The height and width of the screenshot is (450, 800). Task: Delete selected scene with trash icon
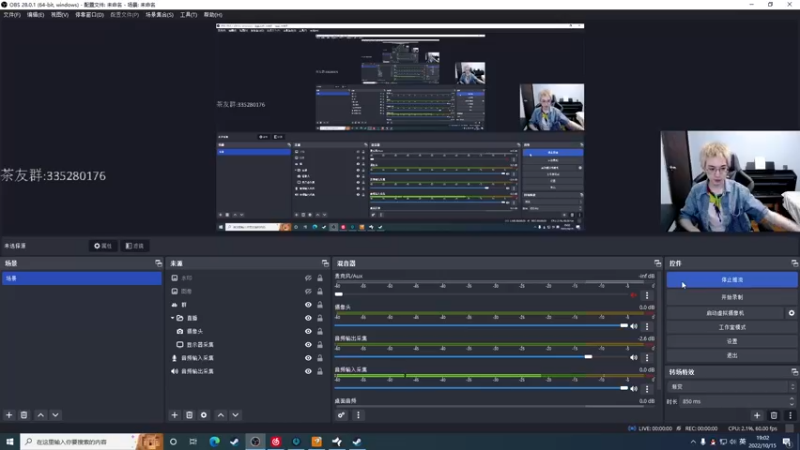24,415
